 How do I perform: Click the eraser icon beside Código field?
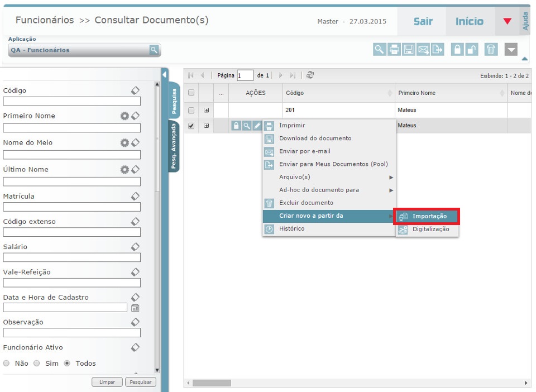click(135, 90)
